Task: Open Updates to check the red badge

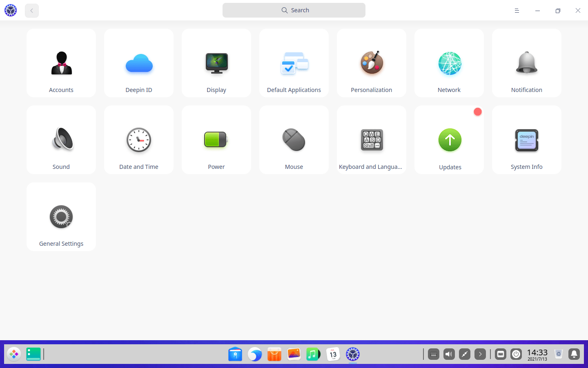Action: [449, 140]
